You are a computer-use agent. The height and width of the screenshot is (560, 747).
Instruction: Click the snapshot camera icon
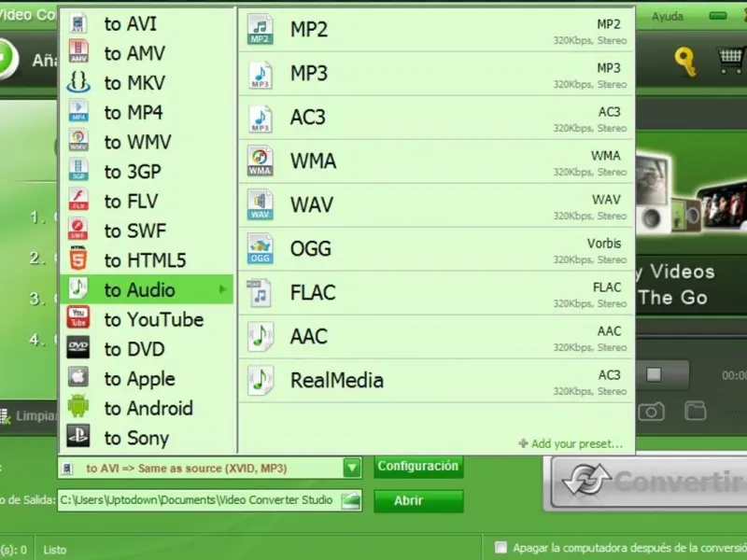coord(651,412)
